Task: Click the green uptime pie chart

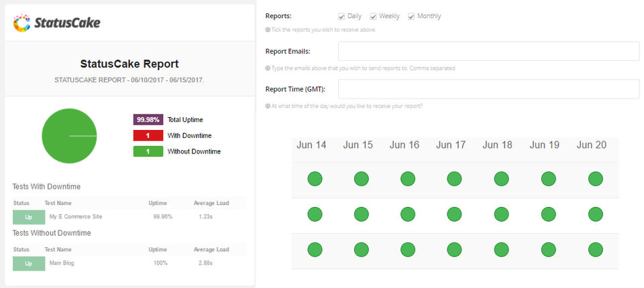Action: (69, 136)
